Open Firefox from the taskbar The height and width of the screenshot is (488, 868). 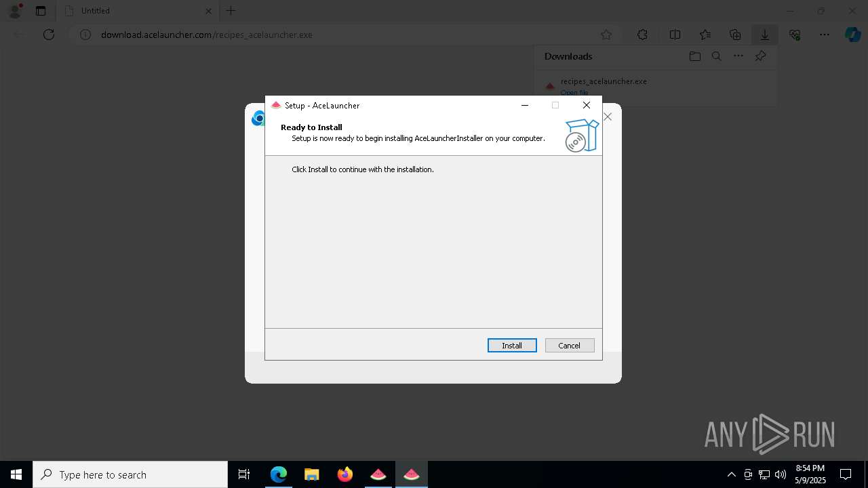(x=345, y=474)
